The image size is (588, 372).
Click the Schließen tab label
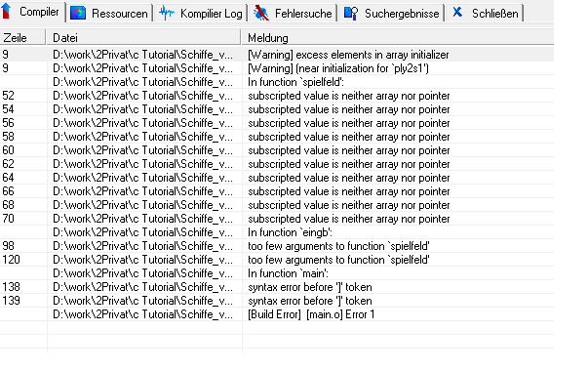point(495,14)
